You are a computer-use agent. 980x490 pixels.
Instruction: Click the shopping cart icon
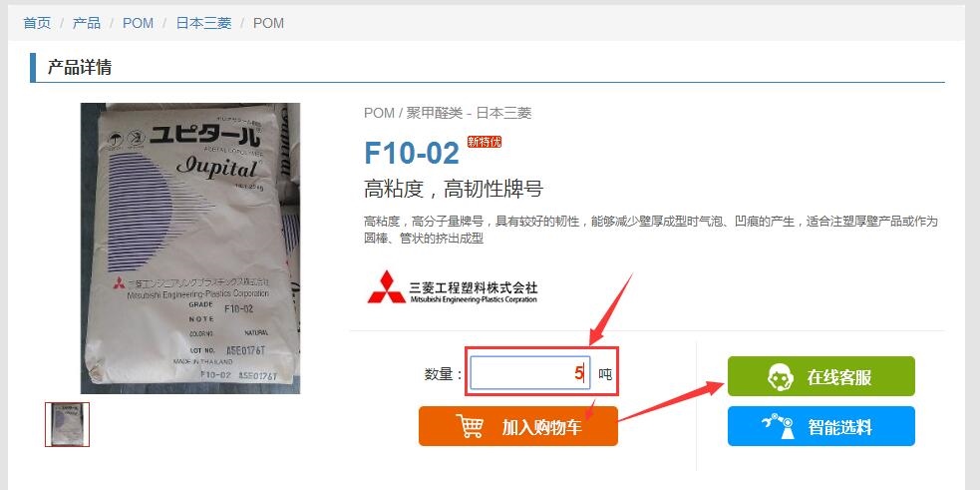click(470, 426)
